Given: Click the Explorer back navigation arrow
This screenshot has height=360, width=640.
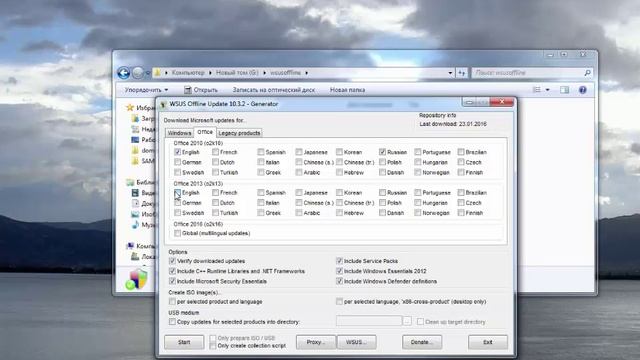Looking at the screenshot, I should pyautogui.click(x=123, y=73).
